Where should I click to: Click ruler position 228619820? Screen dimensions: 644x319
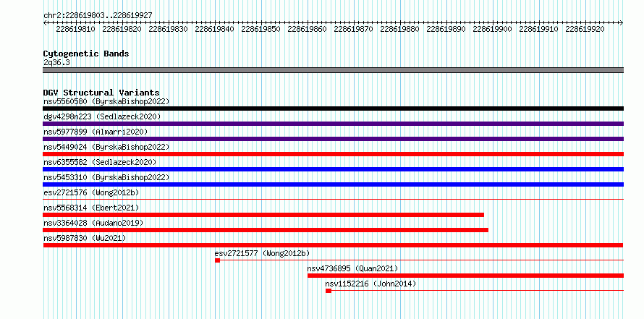coord(122,29)
